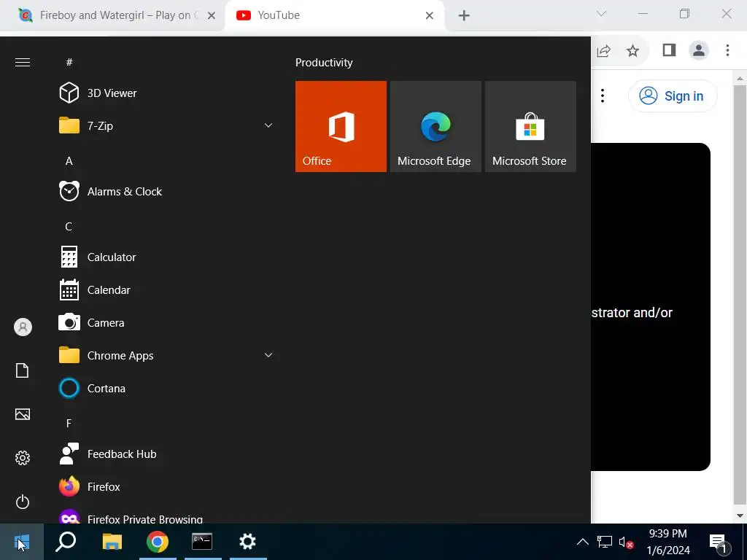The width and height of the screenshot is (747, 560).
Task: Expand the Start menu hamburger navigation
Action: (23, 63)
